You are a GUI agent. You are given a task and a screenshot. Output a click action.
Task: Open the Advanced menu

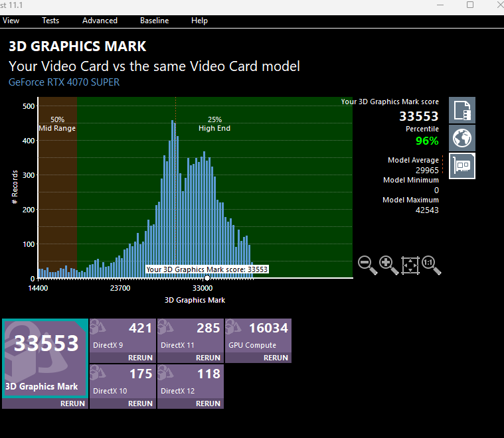(x=100, y=21)
